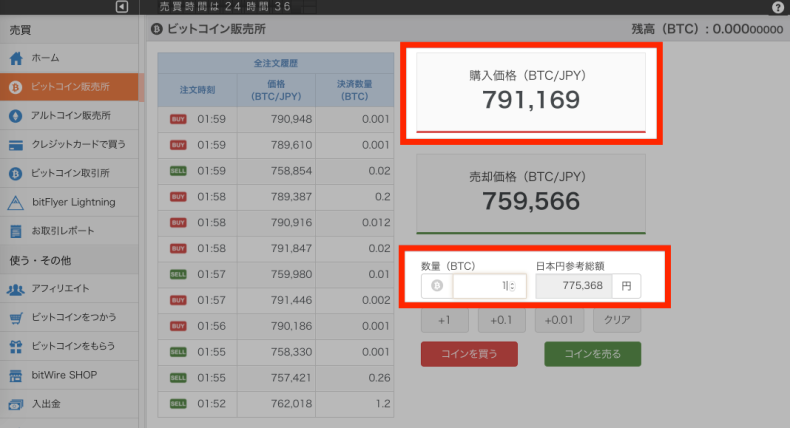Screen dimensions: 790x428
Task: Click price 757,421 in order history
Action: (x=291, y=378)
